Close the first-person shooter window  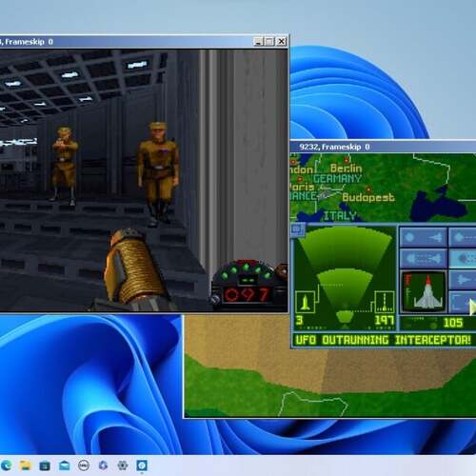pos(281,42)
